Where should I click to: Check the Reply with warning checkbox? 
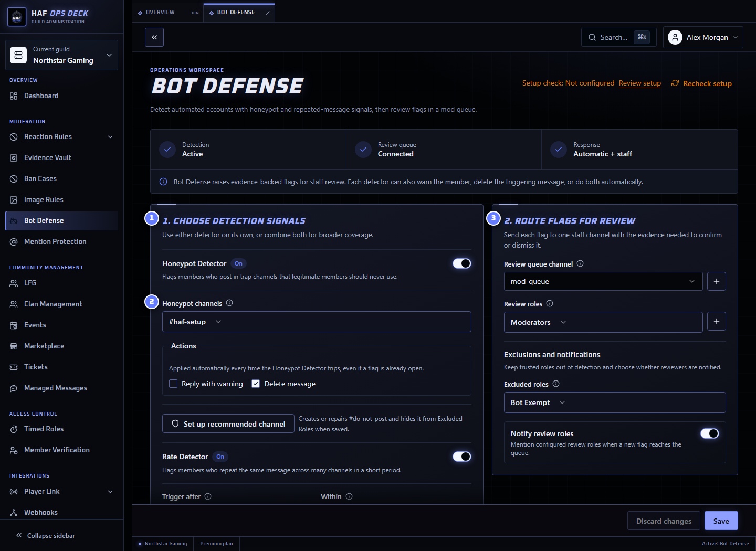(x=173, y=384)
